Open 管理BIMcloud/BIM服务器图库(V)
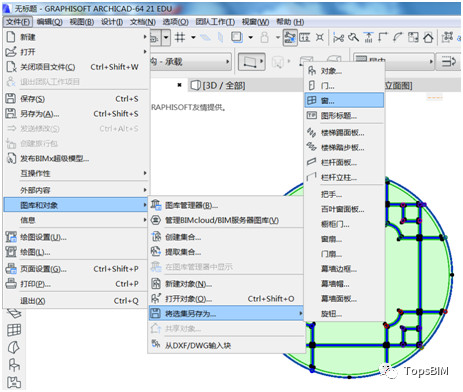The image size is (463, 392). (226, 220)
